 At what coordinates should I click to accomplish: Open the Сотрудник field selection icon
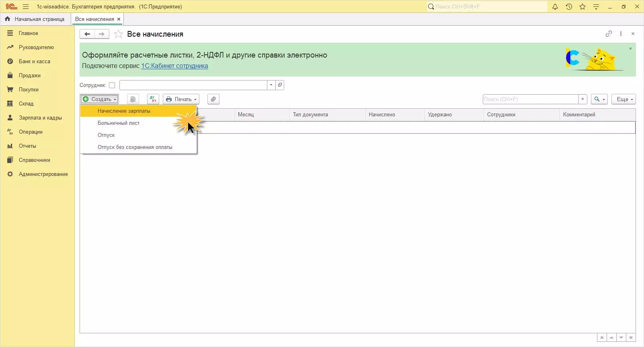[x=280, y=85]
